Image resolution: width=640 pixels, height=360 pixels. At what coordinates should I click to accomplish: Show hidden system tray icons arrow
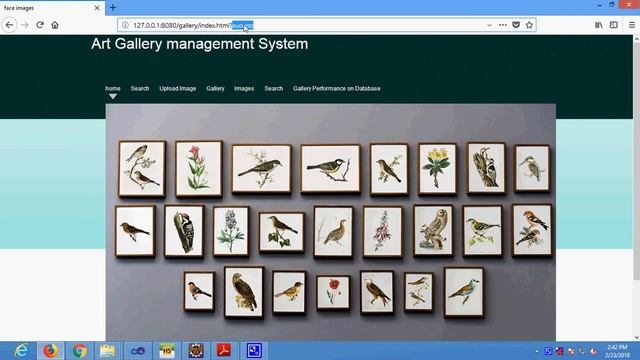(x=537, y=351)
